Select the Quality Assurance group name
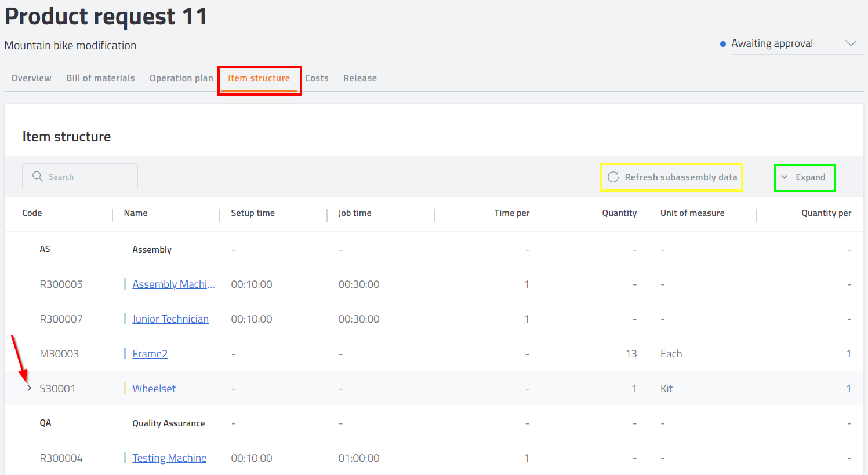The width and height of the screenshot is (868, 475). [x=169, y=423]
